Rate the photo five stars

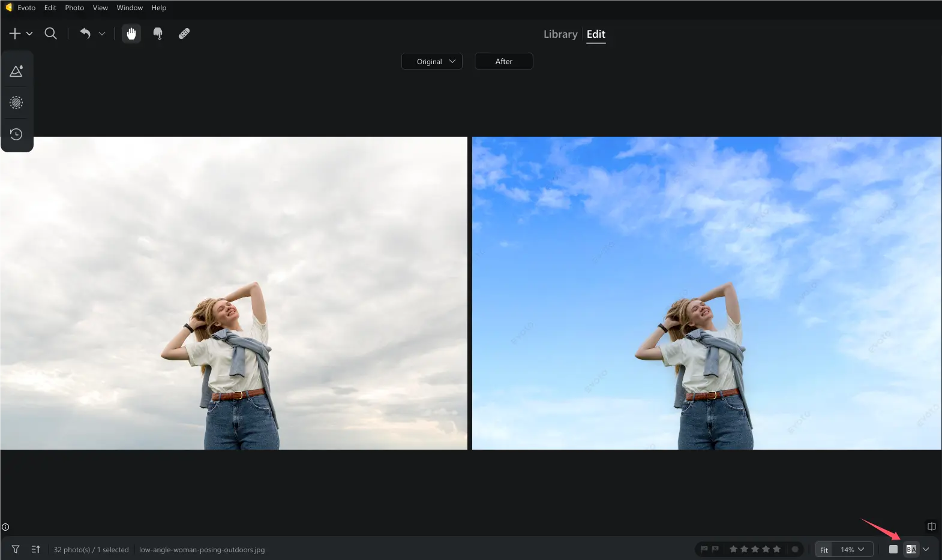click(776, 549)
